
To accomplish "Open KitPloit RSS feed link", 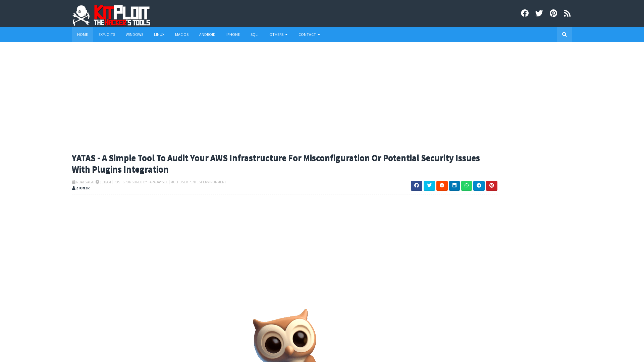I will (x=567, y=13).
